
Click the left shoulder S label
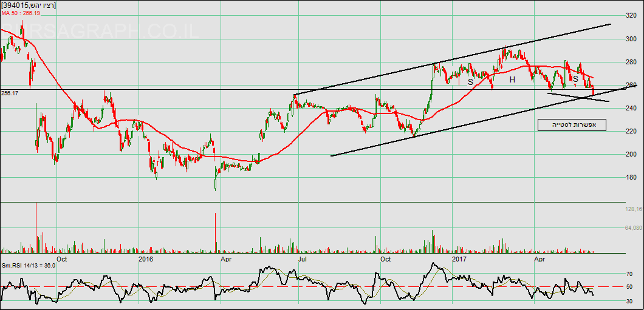(x=470, y=81)
